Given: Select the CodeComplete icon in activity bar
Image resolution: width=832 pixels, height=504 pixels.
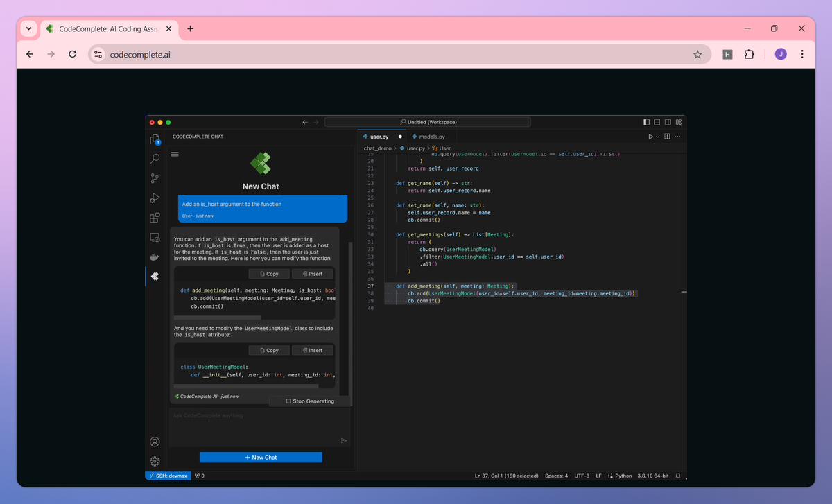Looking at the screenshot, I should pos(155,277).
